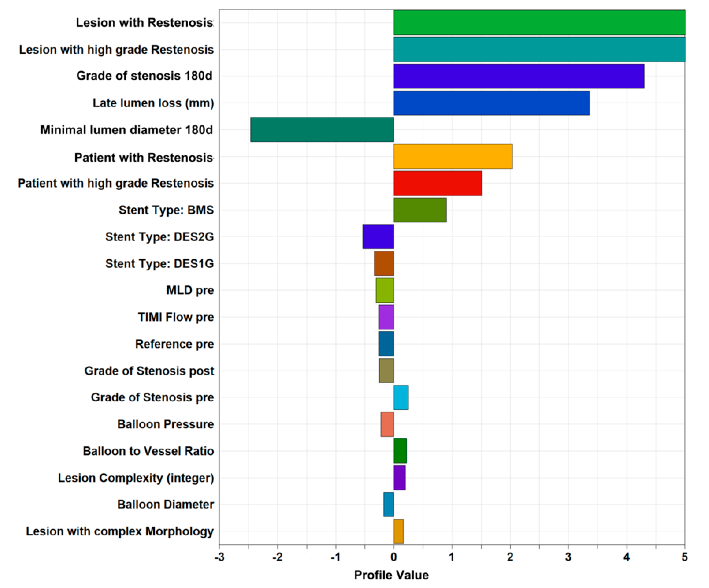Click the purple TIMI Flow pre bar
This screenshot has width=709, height=588.
[386, 317]
